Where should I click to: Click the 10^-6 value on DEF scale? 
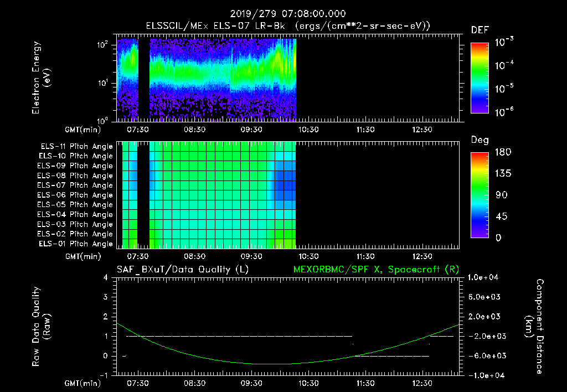point(504,112)
